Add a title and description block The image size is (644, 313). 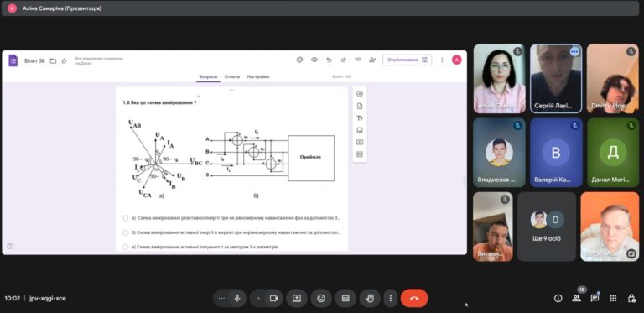pyautogui.click(x=360, y=118)
